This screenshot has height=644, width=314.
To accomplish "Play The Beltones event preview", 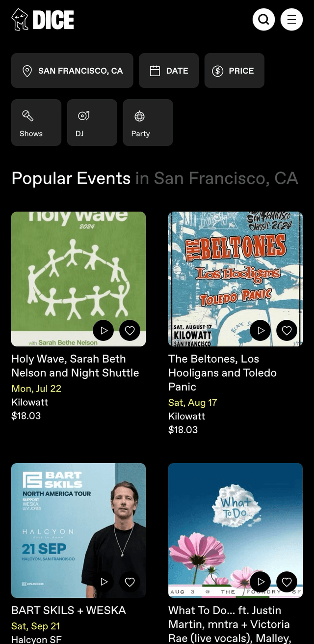I will pyautogui.click(x=261, y=331).
